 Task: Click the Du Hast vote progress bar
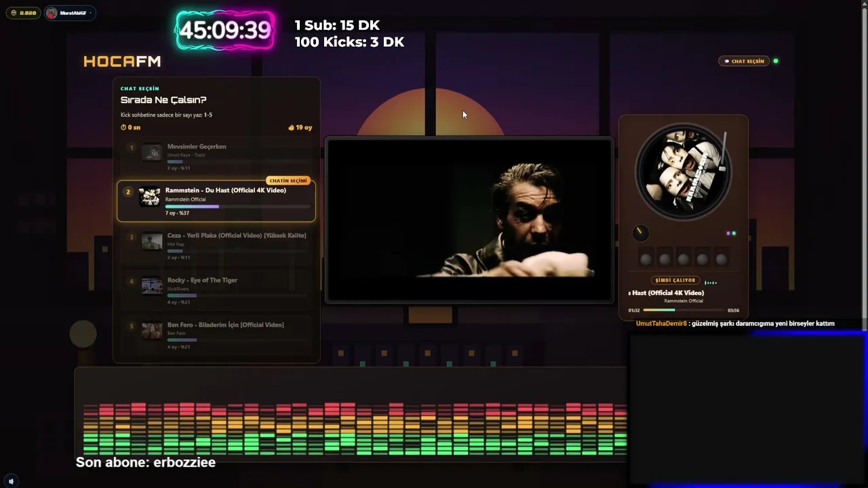(x=237, y=206)
